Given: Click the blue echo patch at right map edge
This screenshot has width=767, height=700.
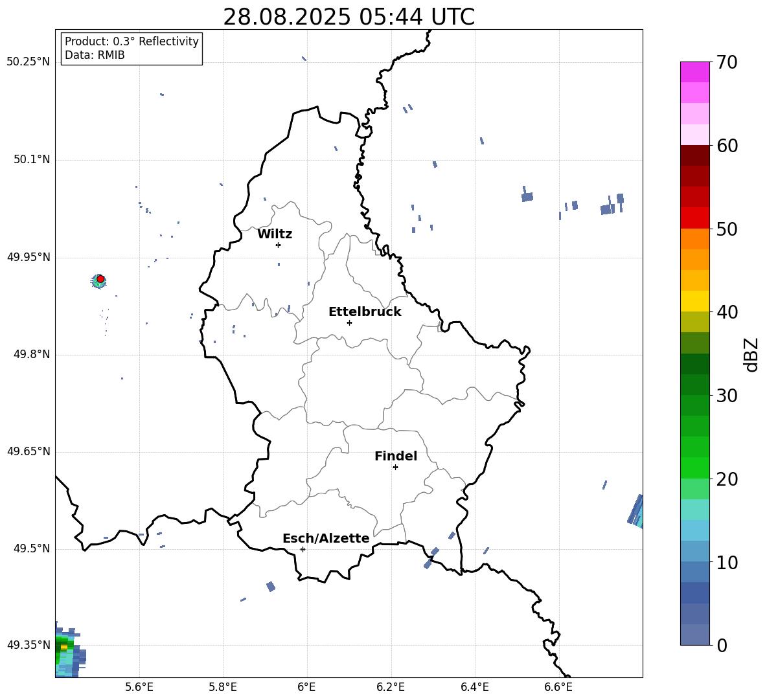Looking at the screenshot, I should click(636, 512).
